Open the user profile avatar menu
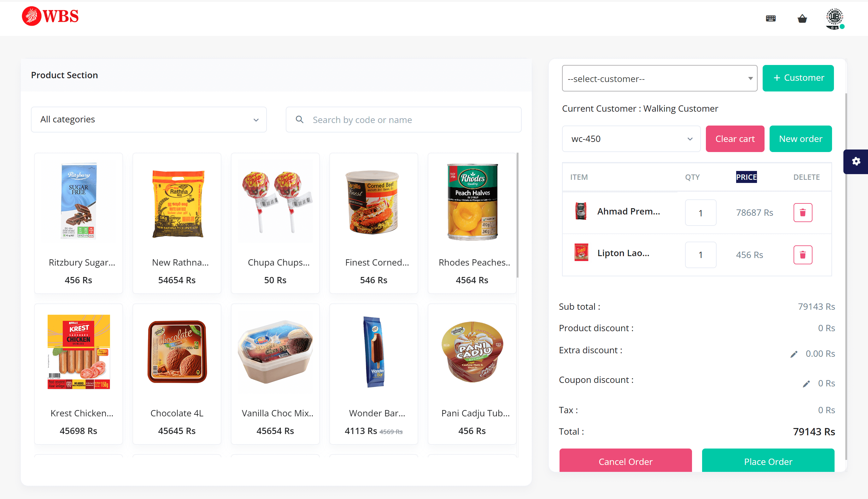This screenshot has height=499, width=868. pyautogui.click(x=834, y=19)
